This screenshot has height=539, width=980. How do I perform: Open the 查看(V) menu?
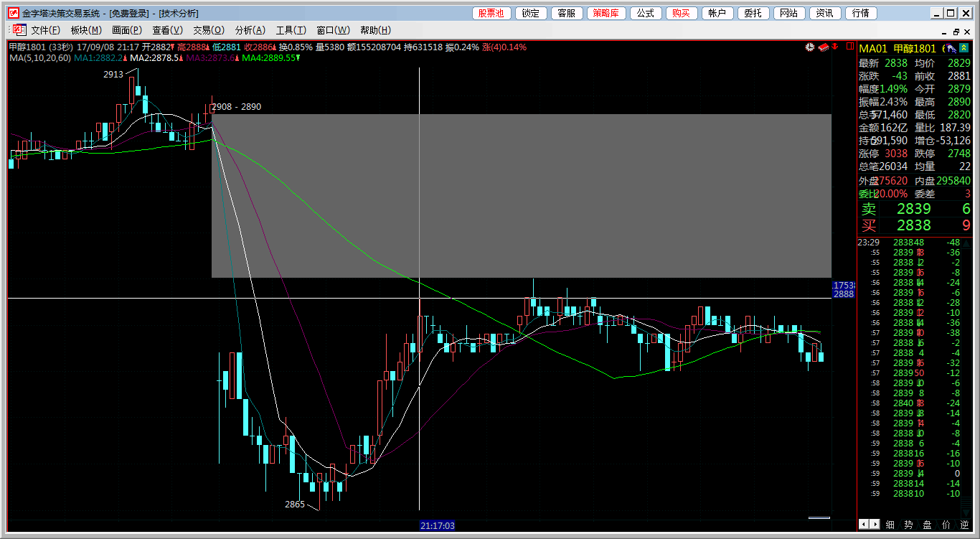pos(168,30)
